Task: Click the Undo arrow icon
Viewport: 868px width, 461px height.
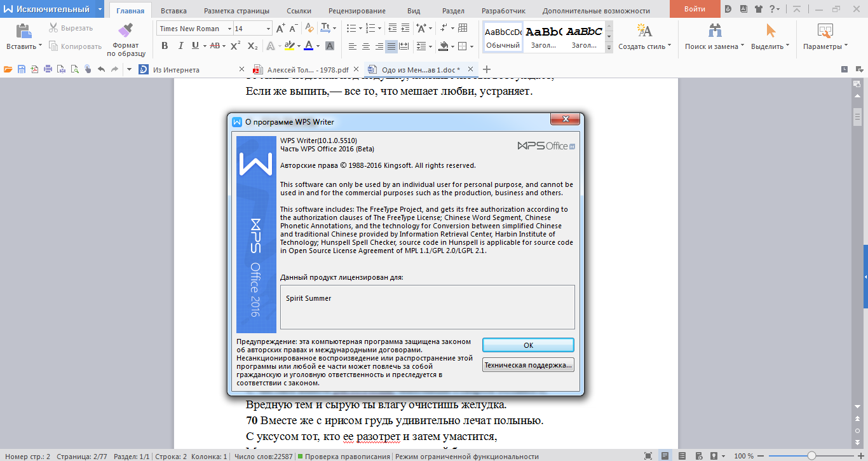Action: 101,69
